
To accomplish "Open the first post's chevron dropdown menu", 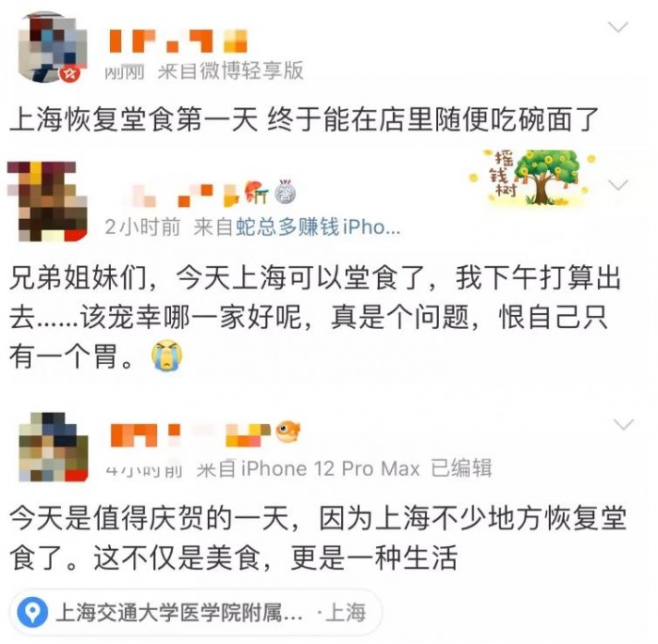I will point(618,27).
